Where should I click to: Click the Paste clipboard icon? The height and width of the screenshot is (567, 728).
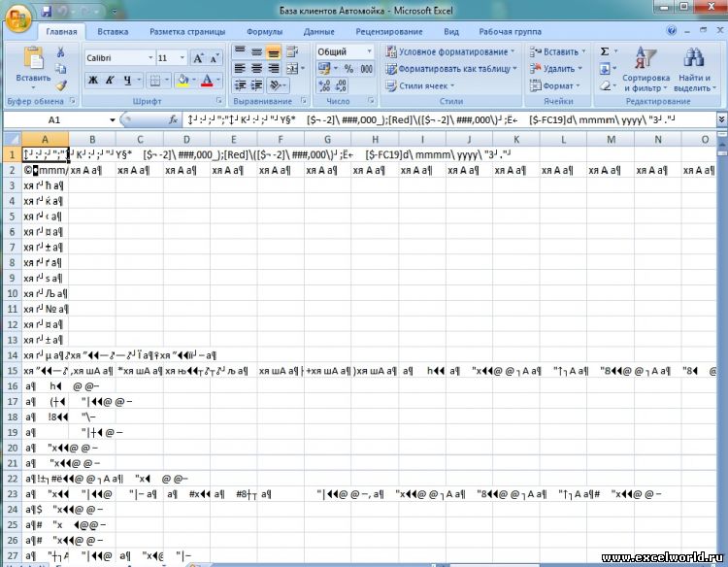[x=33, y=58]
